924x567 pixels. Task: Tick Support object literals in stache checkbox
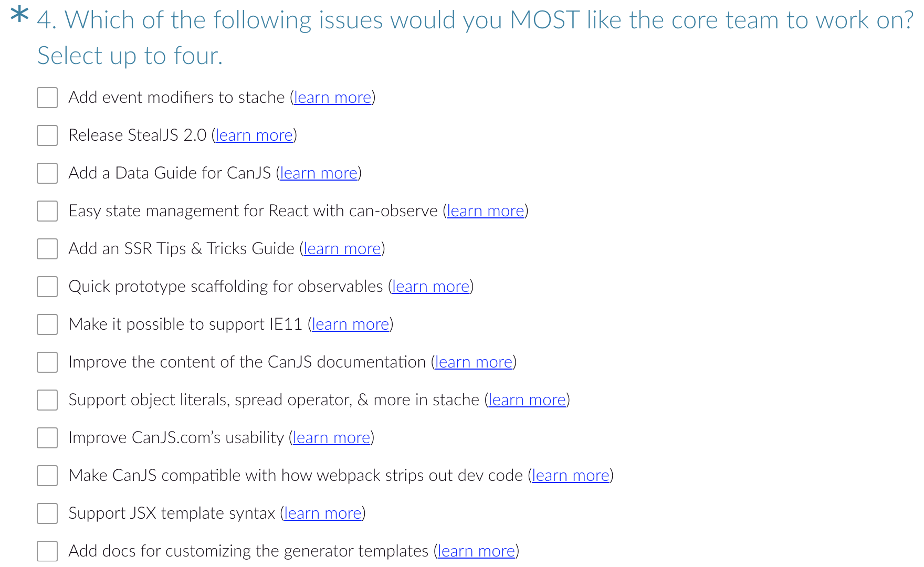[x=47, y=400]
